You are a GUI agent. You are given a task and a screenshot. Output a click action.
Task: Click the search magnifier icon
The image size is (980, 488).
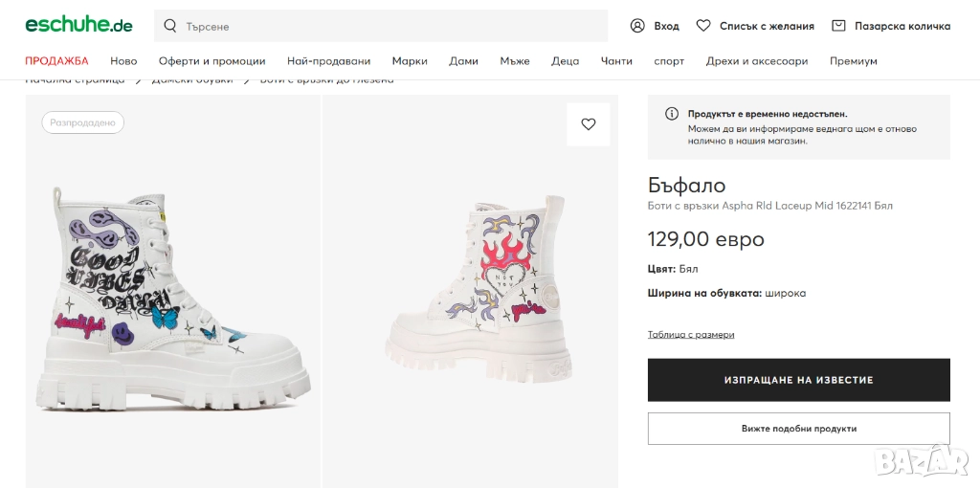click(x=170, y=26)
